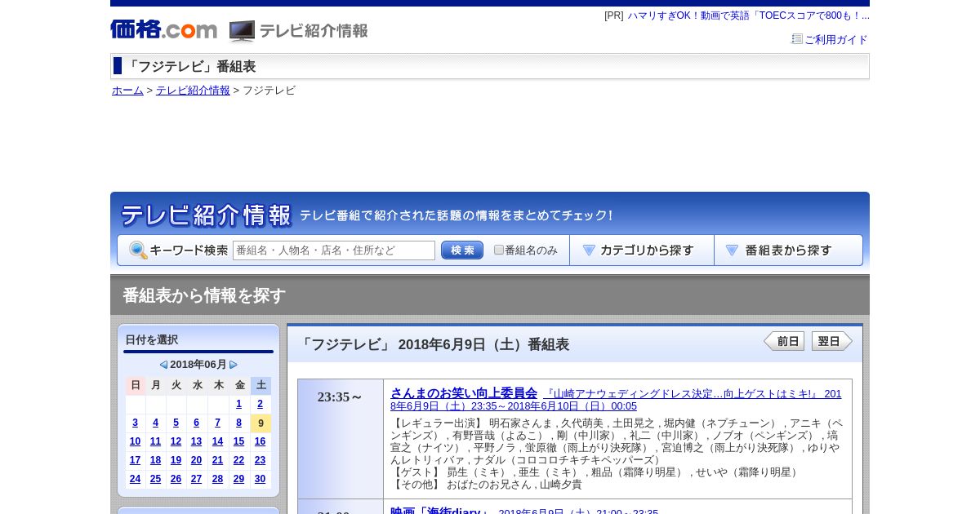Select June 8 in calendar

(x=238, y=423)
